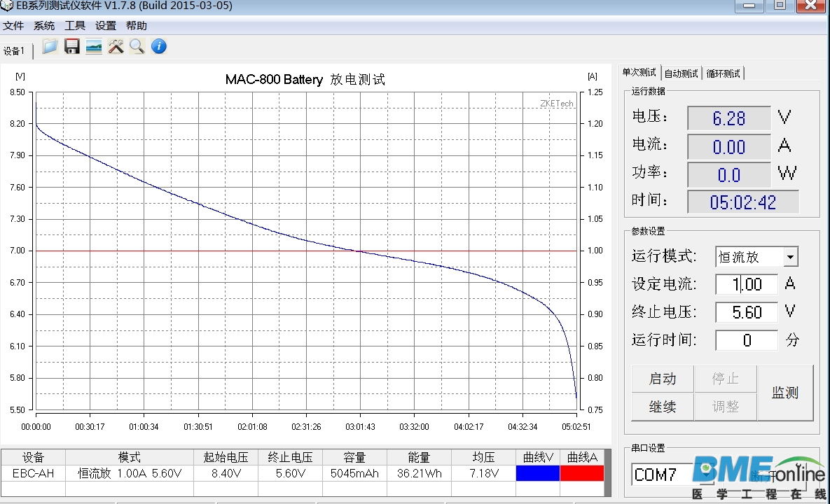Expand the 运行模式 dropdown arrow

[790, 257]
